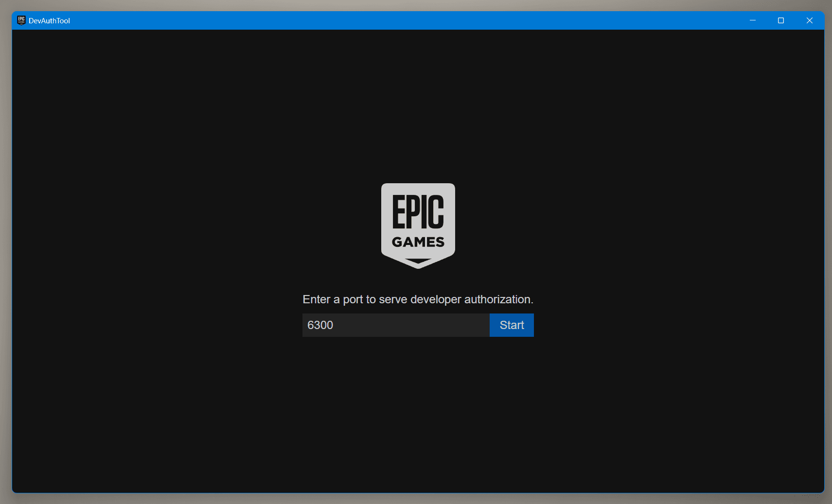Maximize the DevAuthTool window
The height and width of the screenshot is (504, 832).
781,20
